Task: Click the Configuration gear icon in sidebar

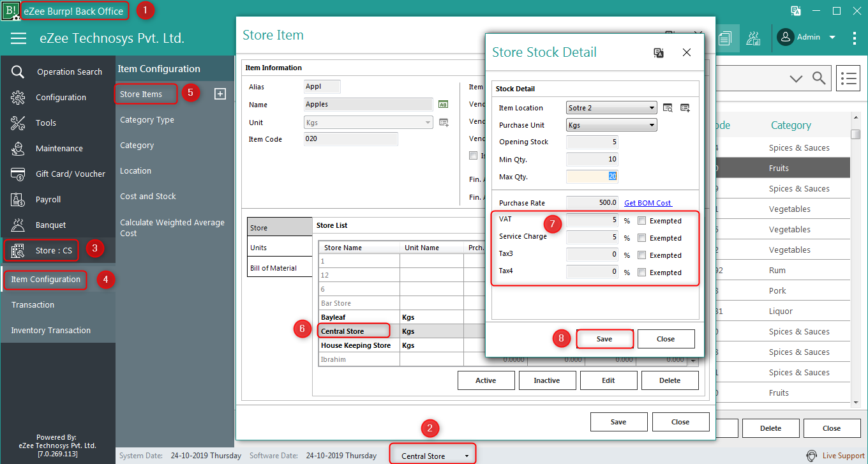Action: click(18, 97)
